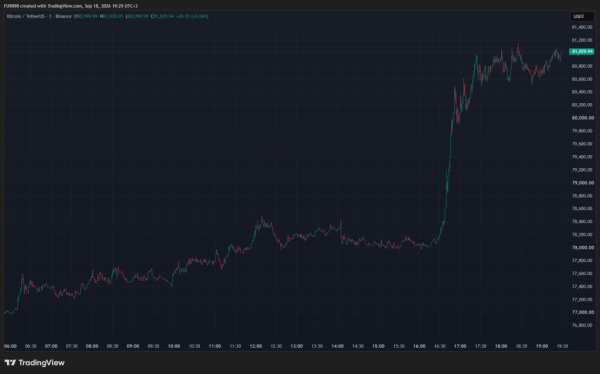This screenshot has width=600, height=374.
Task: Click the 06:00 time axis label
Action: [x=10, y=346]
